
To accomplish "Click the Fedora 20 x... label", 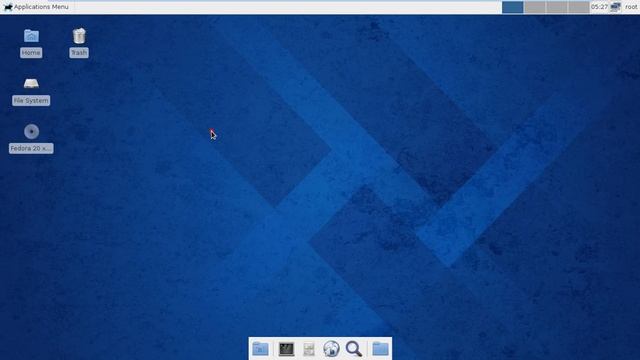I will pyautogui.click(x=31, y=148).
